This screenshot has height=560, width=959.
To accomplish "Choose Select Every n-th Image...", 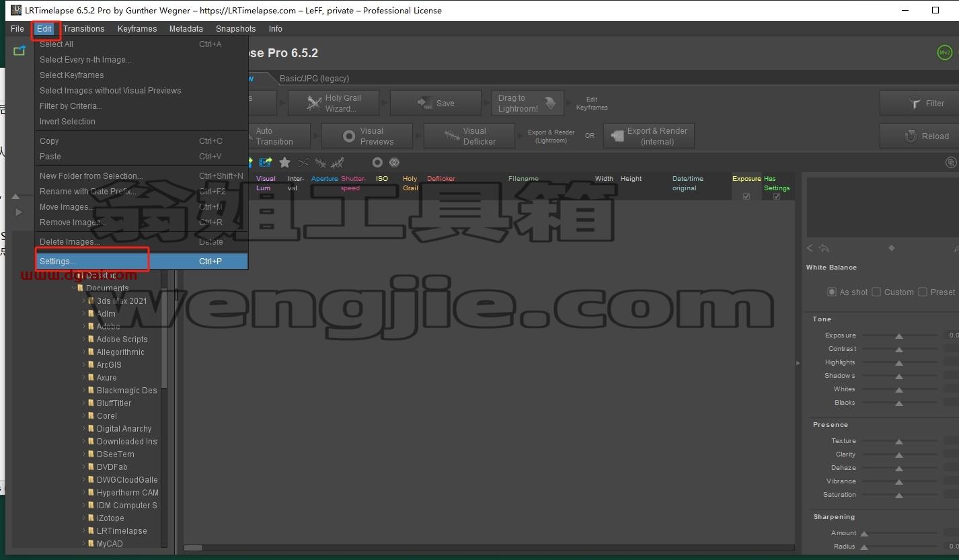I will (142, 60).
